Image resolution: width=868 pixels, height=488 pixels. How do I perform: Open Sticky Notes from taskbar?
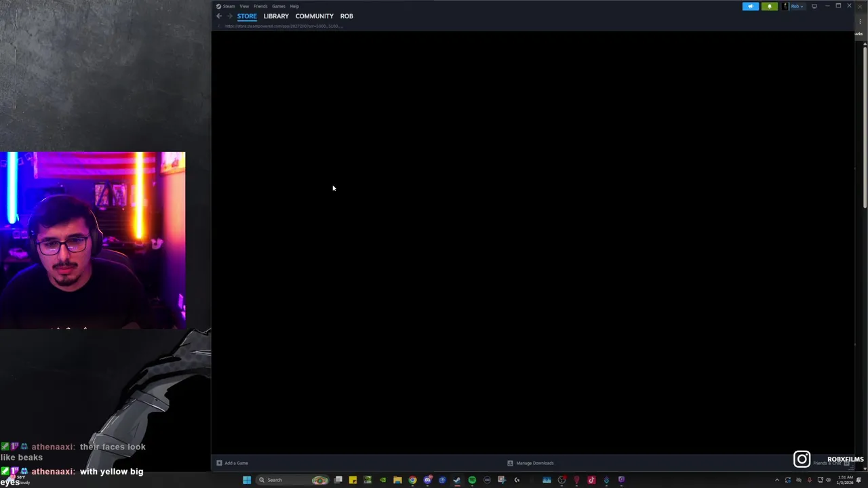(353, 480)
